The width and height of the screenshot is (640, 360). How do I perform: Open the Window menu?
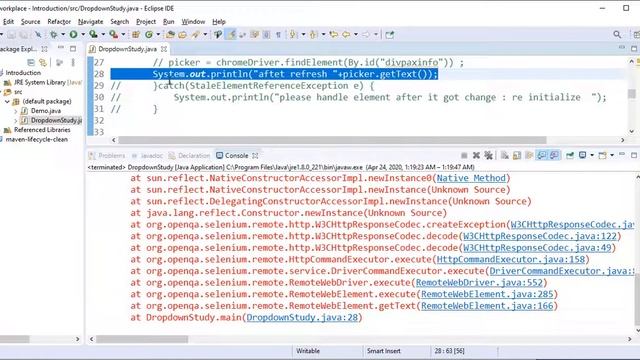click(193, 22)
